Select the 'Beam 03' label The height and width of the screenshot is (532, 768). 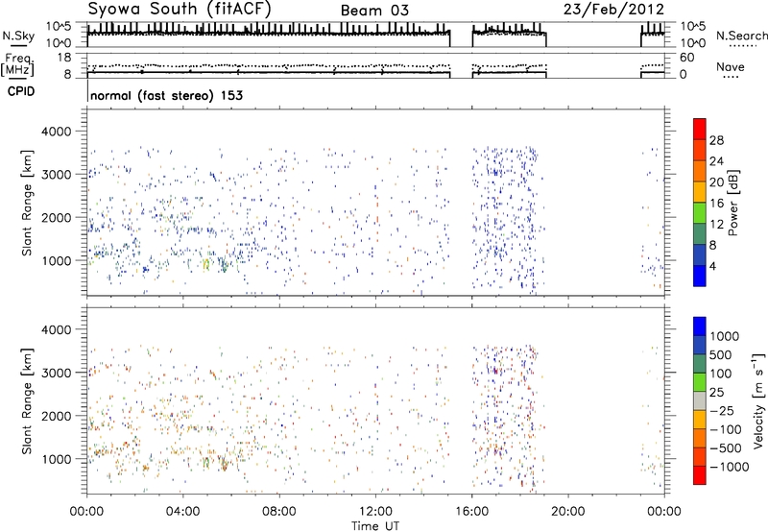(374, 11)
